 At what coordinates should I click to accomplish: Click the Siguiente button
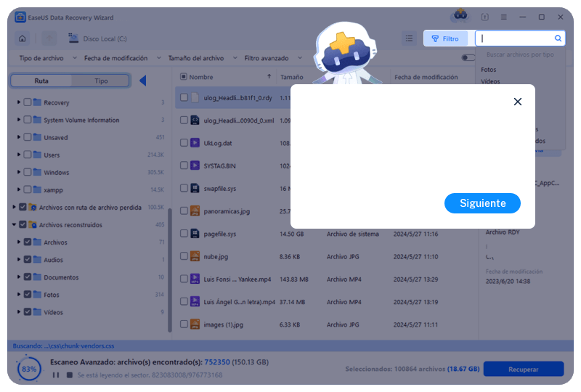(482, 203)
